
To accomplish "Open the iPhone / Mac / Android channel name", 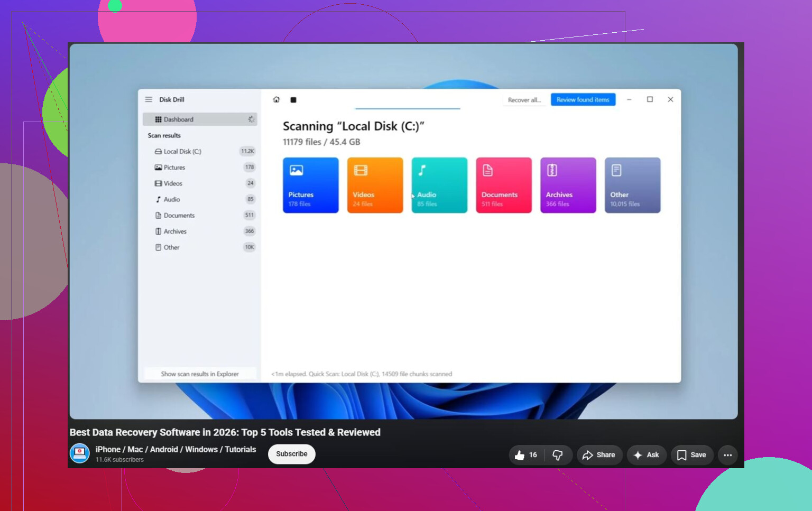I will click(176, 449).
